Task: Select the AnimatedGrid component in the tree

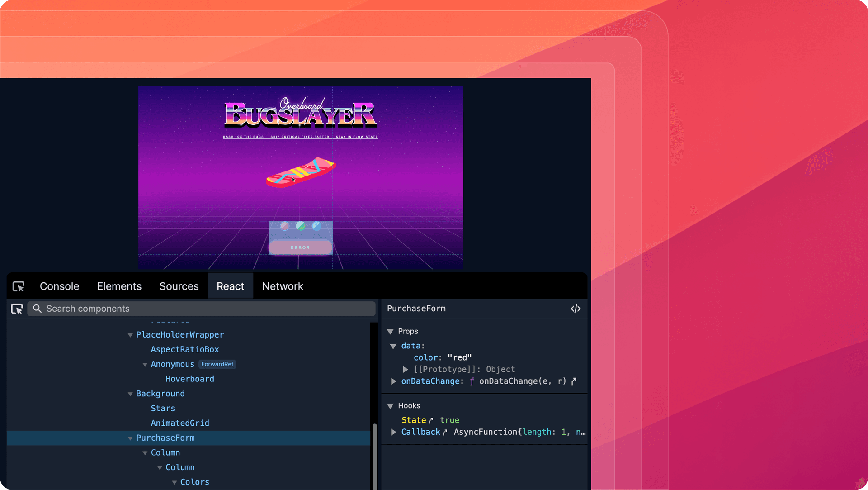Action: click(x=180, y=423)
